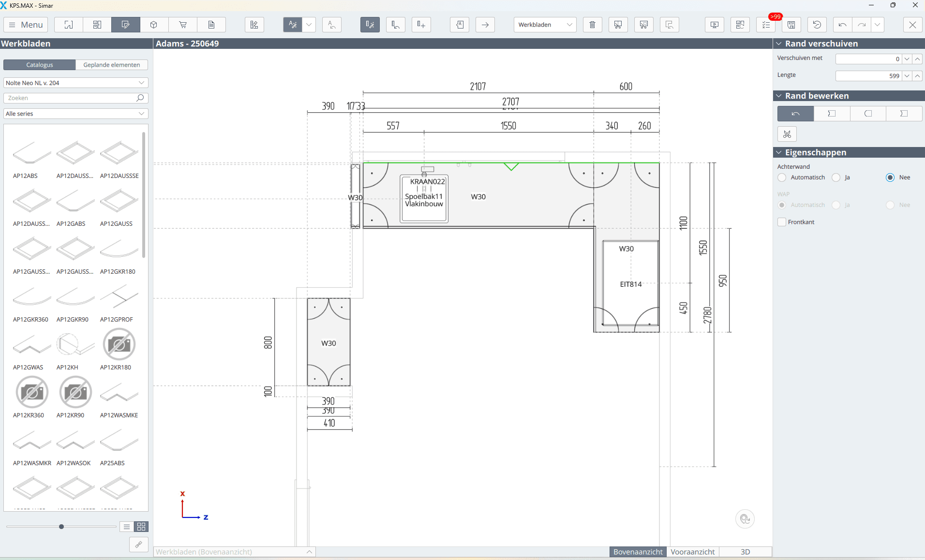
Task: Select the rounded corner edge shape icon
Action: pos(868,114)
